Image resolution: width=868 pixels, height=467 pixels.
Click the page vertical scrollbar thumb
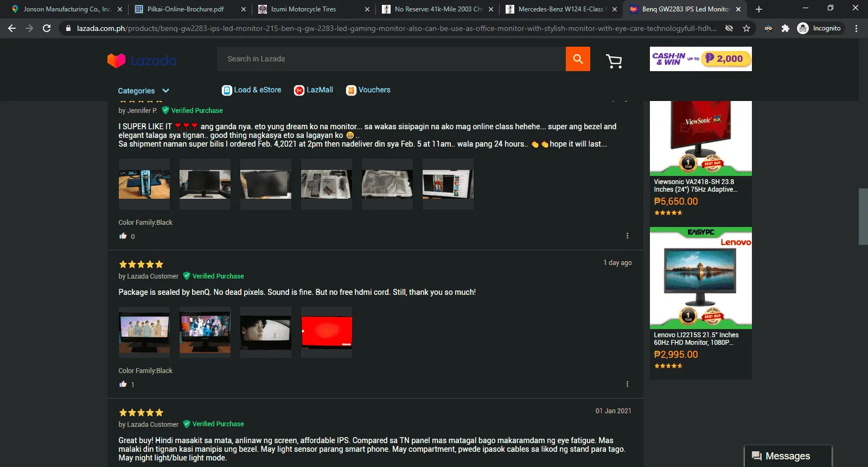[x=863, y=216]
